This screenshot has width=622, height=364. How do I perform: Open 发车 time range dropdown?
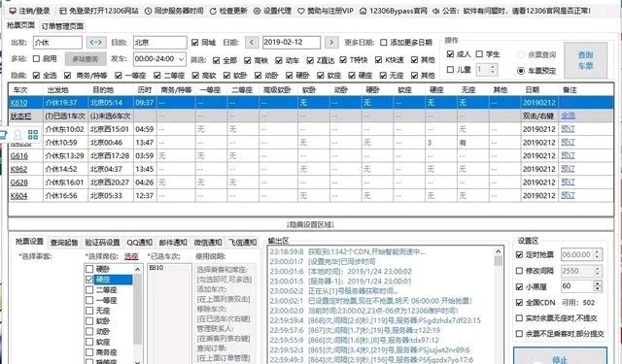[x=159, y=59]
